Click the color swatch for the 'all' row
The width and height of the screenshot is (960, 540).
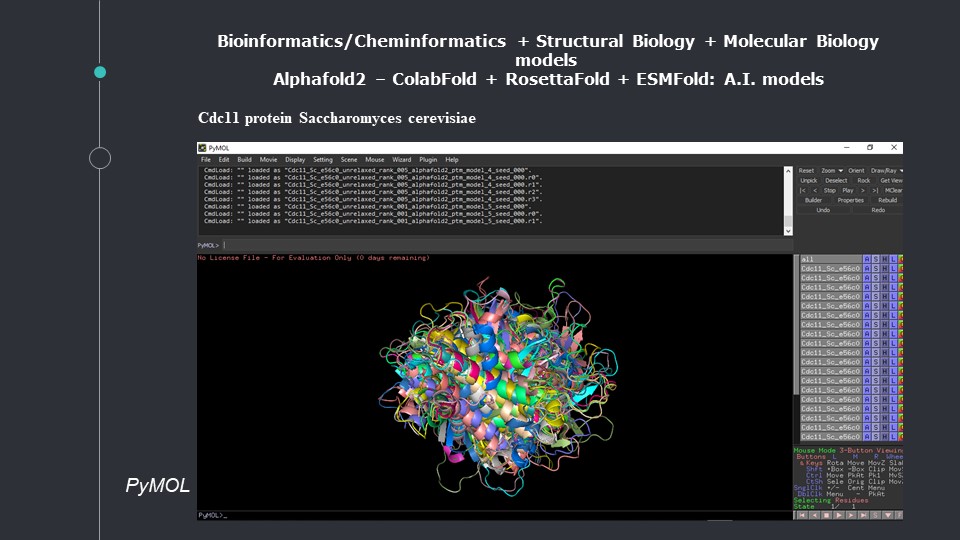pyautogui.click(x=900, y=259)
